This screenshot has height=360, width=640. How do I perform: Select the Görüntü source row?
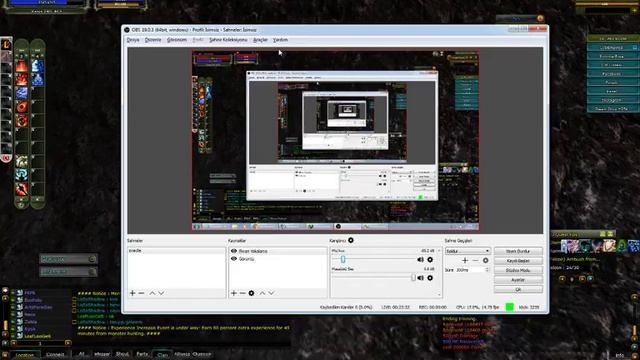point(278,259)
